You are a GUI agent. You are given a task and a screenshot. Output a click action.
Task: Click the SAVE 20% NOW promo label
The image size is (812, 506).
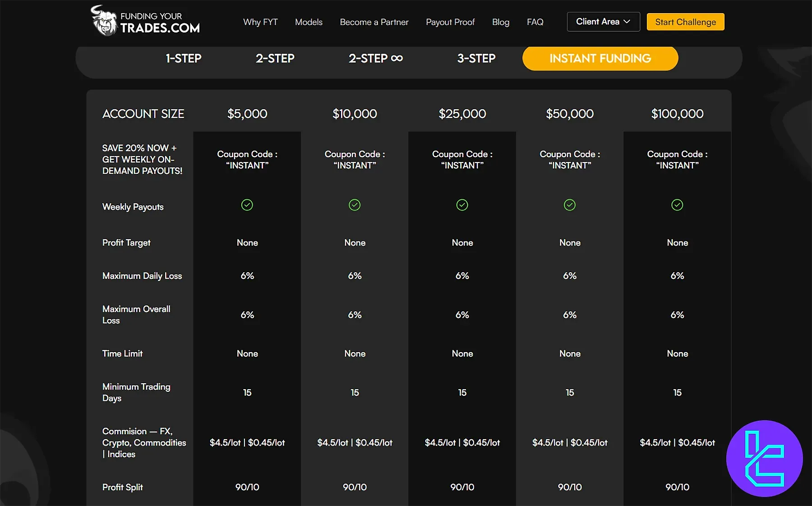click(142, 159)
